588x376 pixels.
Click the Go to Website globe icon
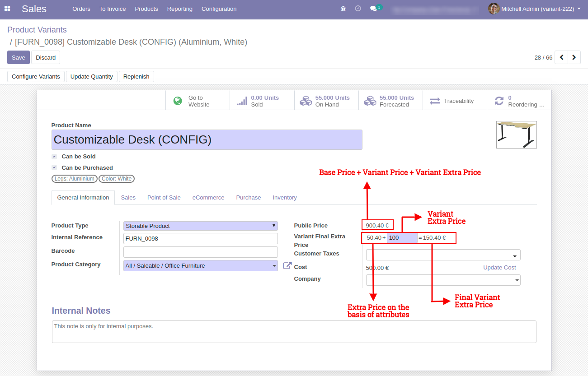click(178, 101)
